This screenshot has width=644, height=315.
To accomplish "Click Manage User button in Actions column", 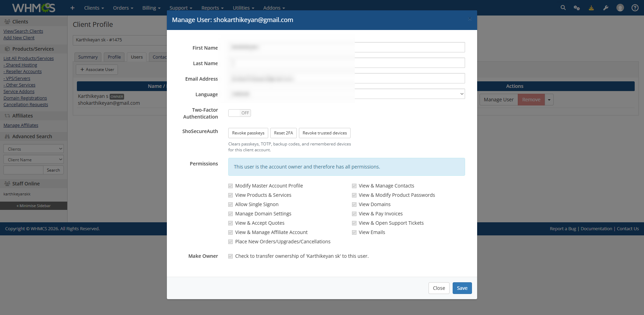I will click(499, 100).
